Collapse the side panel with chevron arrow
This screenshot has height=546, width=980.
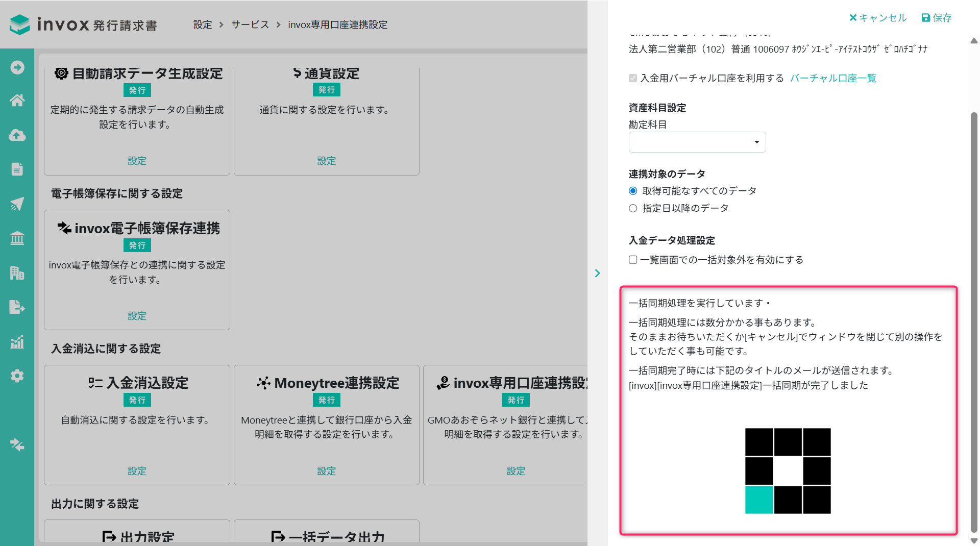597,274
